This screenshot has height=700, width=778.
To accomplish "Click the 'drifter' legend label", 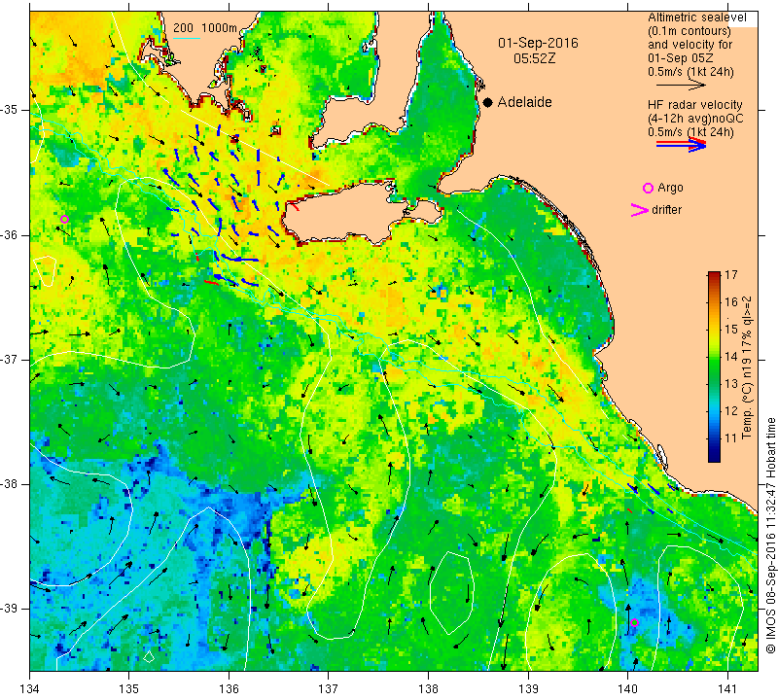I will pos(666,210).
